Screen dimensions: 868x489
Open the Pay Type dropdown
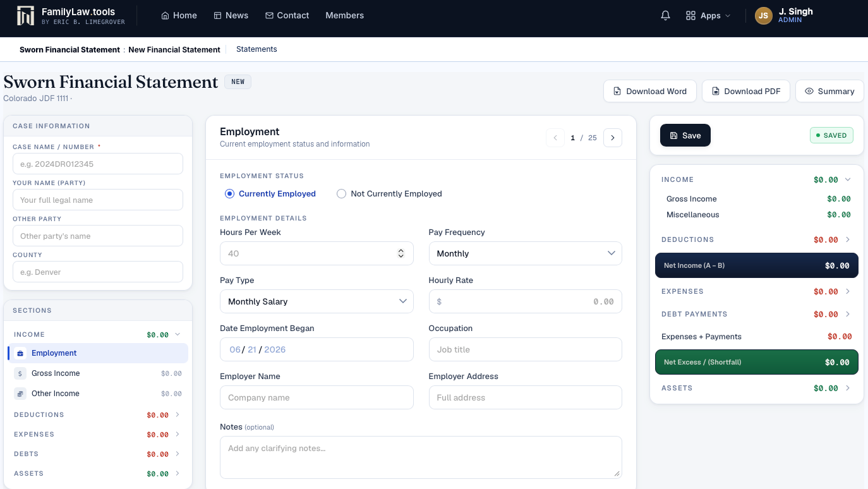pyautogui.click(x=316, y=301)
